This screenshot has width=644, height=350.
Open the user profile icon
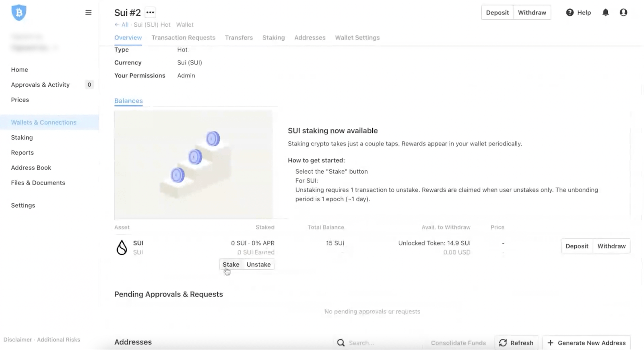623,12
